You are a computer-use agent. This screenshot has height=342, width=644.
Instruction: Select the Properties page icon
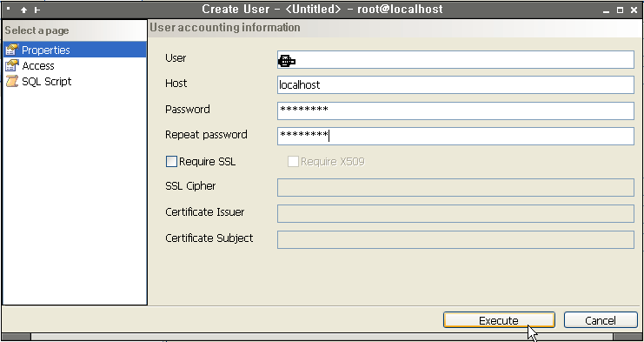coord(12,50)
